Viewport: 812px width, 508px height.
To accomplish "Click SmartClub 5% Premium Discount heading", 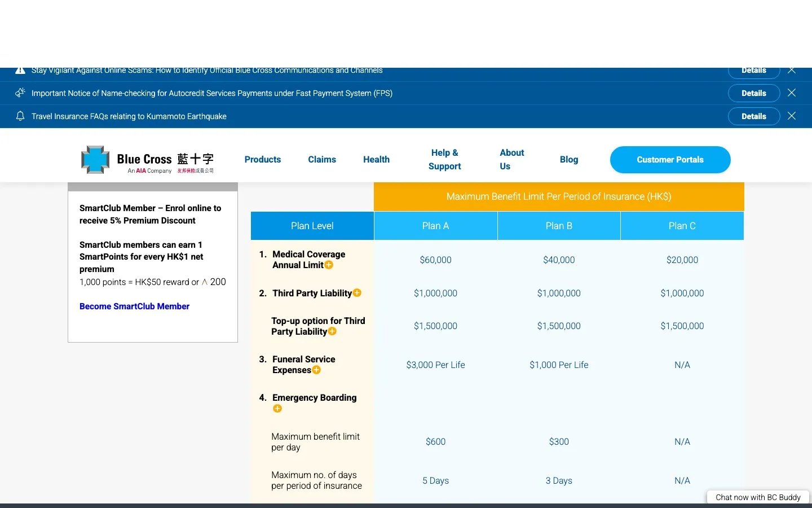I will click(151, 214).
